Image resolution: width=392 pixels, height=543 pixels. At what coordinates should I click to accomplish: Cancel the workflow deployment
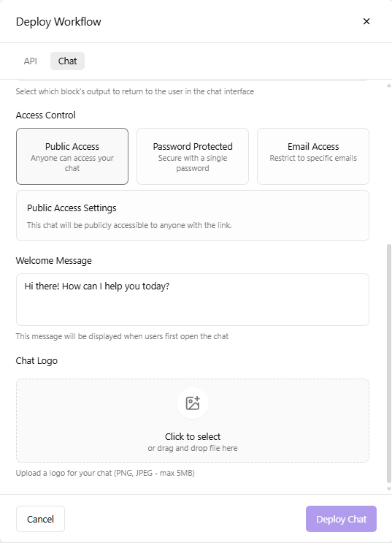point(40,519)
